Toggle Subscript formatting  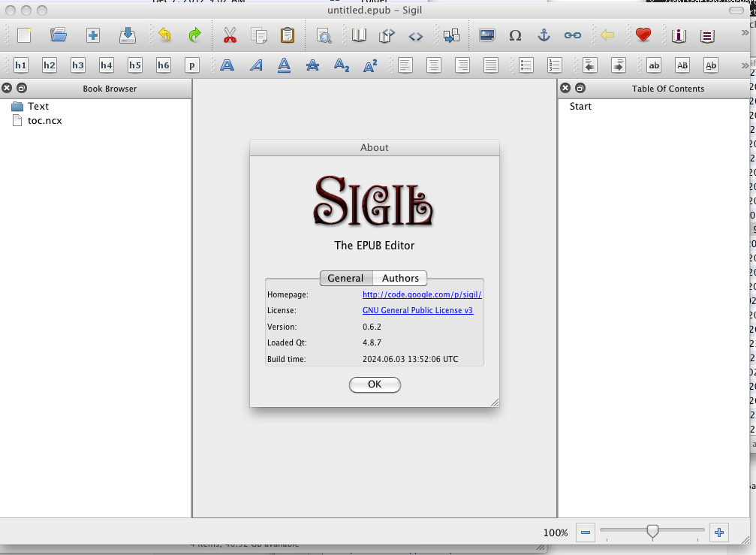point(342,65)
